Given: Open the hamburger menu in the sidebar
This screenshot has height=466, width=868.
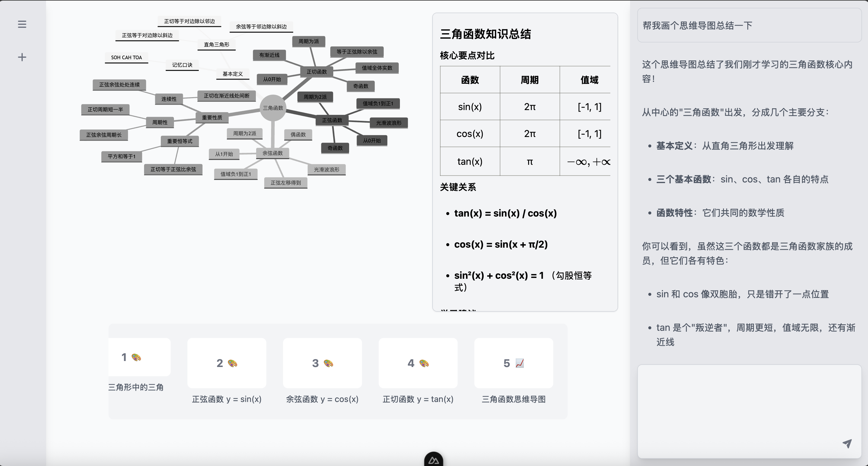Looking at the screenshot, I should point(22,24).
